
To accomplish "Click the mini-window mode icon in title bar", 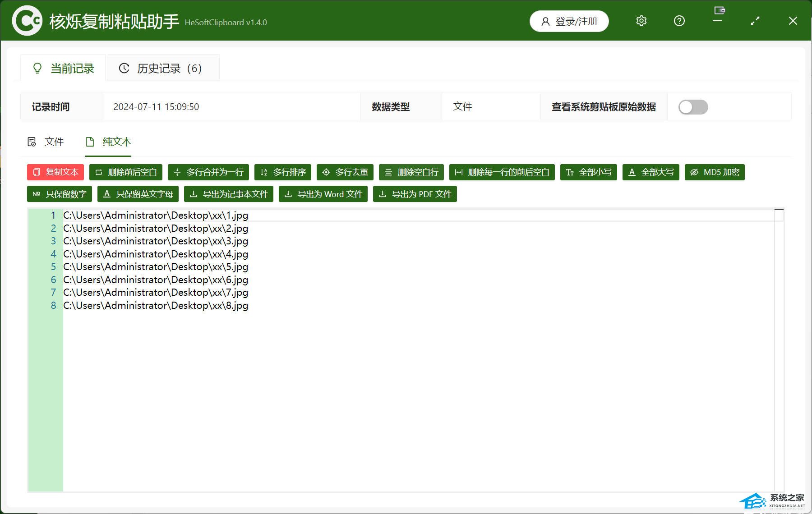I will coord(720,10).
